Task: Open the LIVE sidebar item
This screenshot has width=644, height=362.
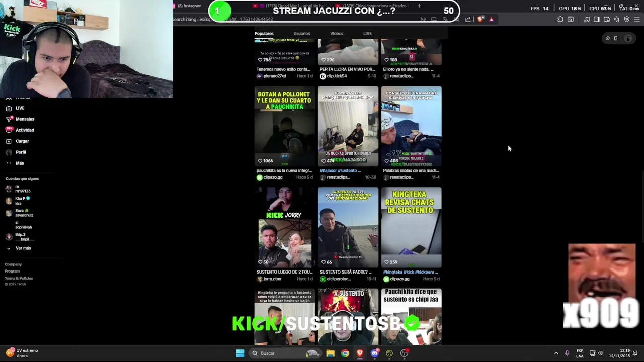Action: pos(15,108)
